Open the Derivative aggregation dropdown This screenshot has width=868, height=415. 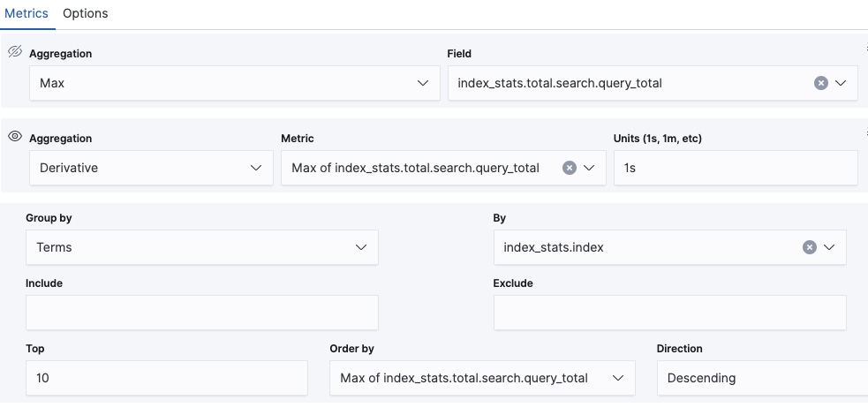[150, 168]
